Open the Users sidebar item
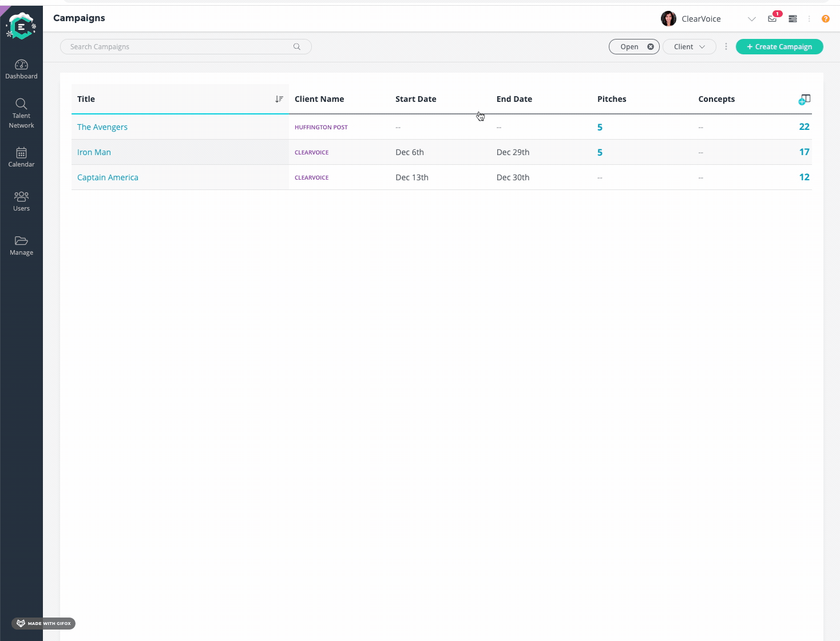The image size is (840, 641). point(21,201)
